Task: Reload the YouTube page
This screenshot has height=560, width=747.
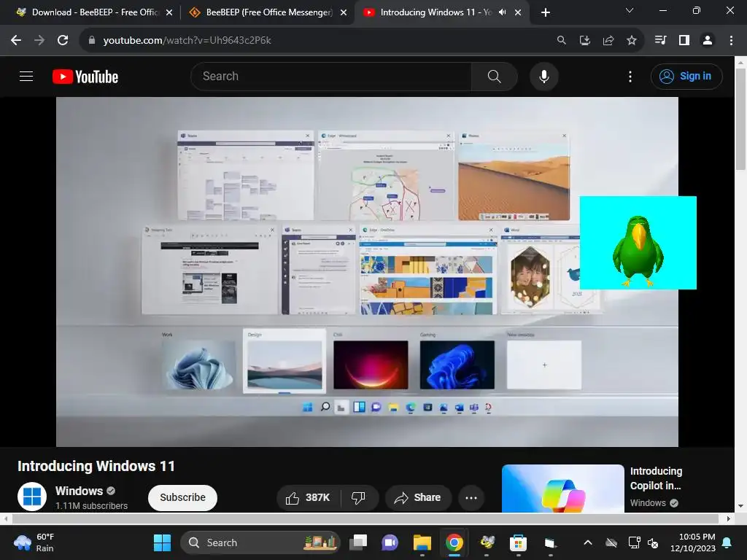Action: coord(63,41)
